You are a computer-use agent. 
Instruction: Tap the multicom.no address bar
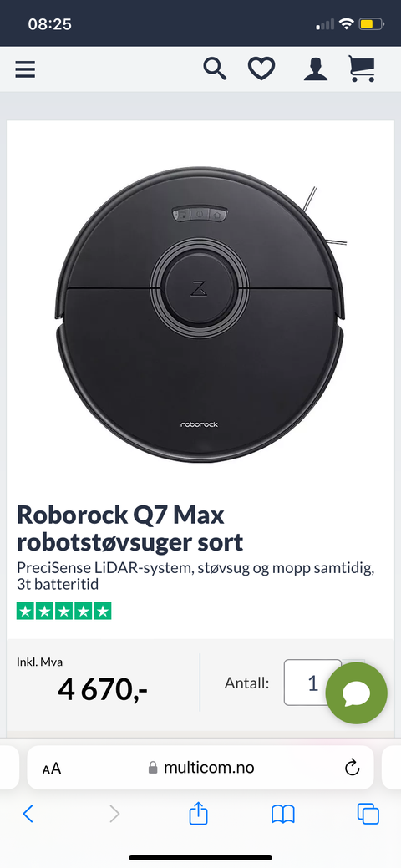[x=200, y=767]
